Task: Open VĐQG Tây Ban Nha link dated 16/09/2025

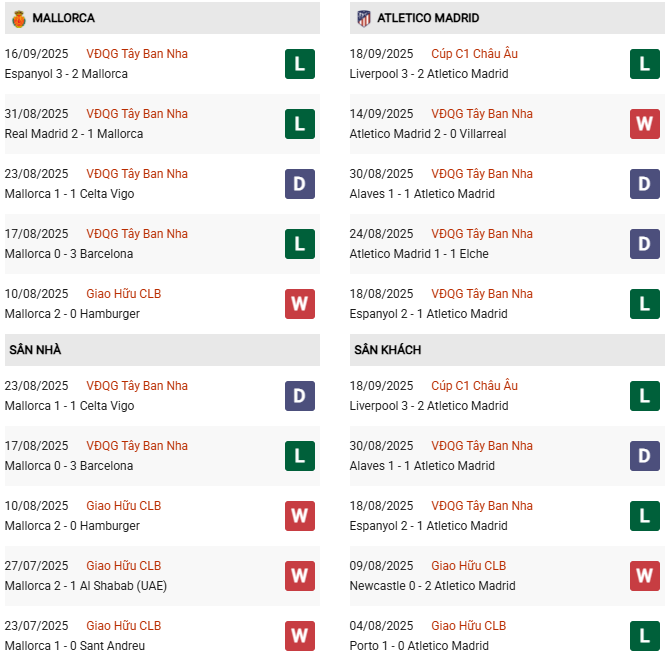Action: click(x=137, y=54)
